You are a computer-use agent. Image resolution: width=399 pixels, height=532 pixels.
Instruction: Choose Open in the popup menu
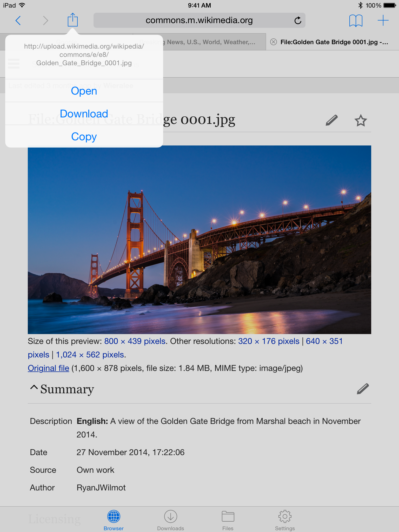pos(84,91)
